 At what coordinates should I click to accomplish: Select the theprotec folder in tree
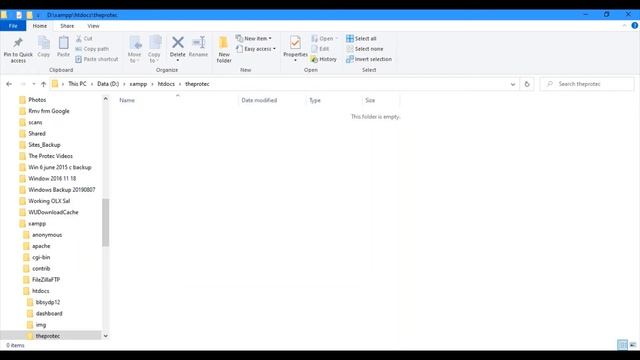point(48,336)
